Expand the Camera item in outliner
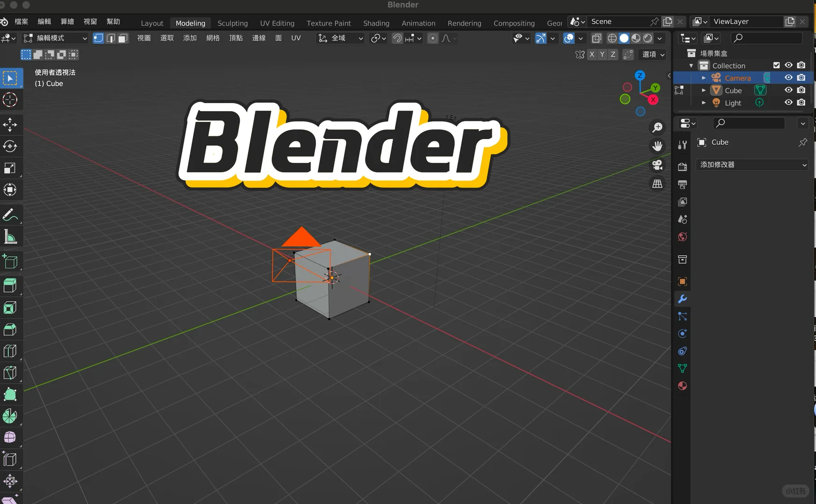This screenshot has height=504, width=816. 703,78
